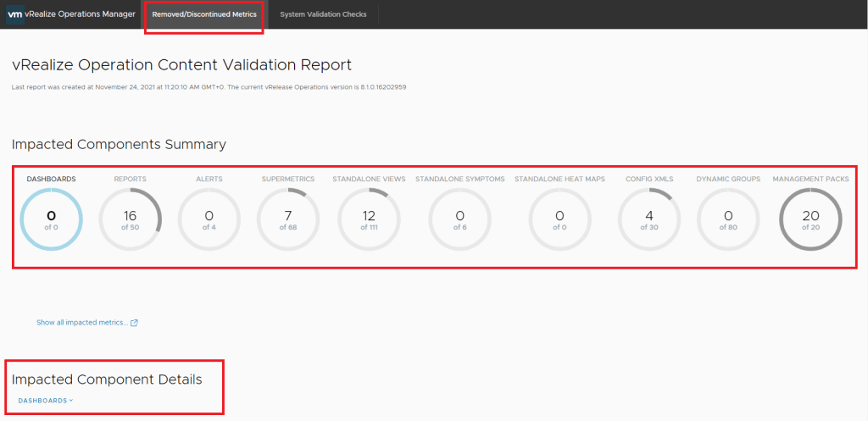Switch to System Validation Checks tab
The width and height of the screenshot is (868, 421).
(x=323, y=14)
